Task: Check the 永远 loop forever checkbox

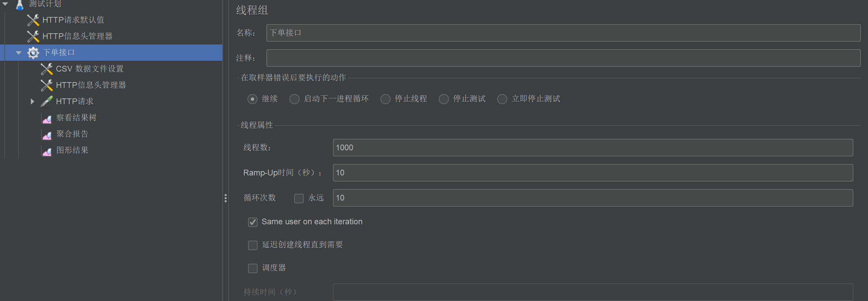Action: pos(299,198)
